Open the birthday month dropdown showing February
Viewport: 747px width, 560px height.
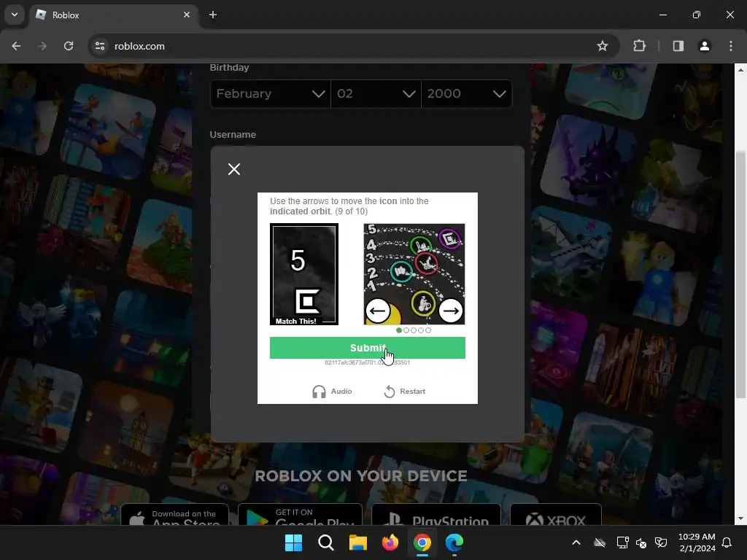[x=270, y=94]
